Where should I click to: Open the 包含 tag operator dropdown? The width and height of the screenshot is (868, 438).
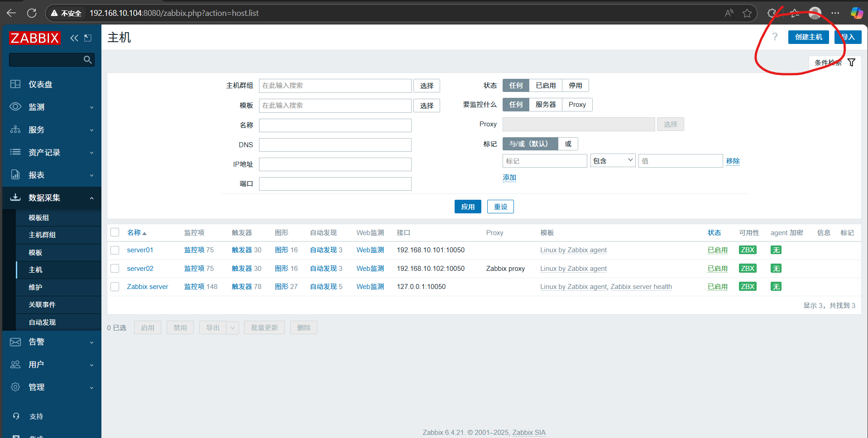coord(613,161)
